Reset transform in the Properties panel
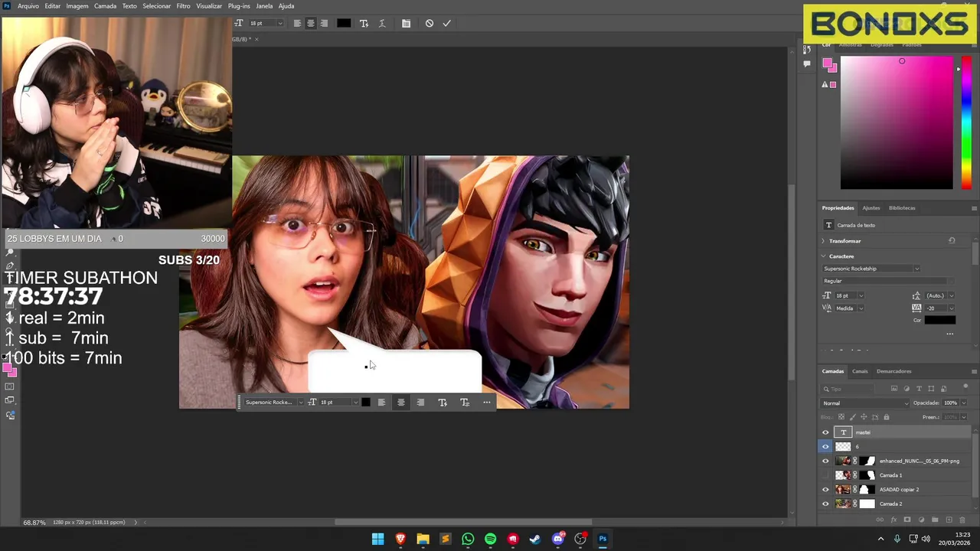Screen dimensions: 980x551 pos(952,241)
